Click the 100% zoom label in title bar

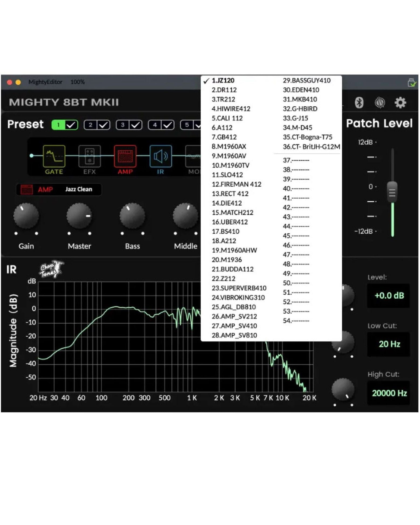[x=77, y=82]
